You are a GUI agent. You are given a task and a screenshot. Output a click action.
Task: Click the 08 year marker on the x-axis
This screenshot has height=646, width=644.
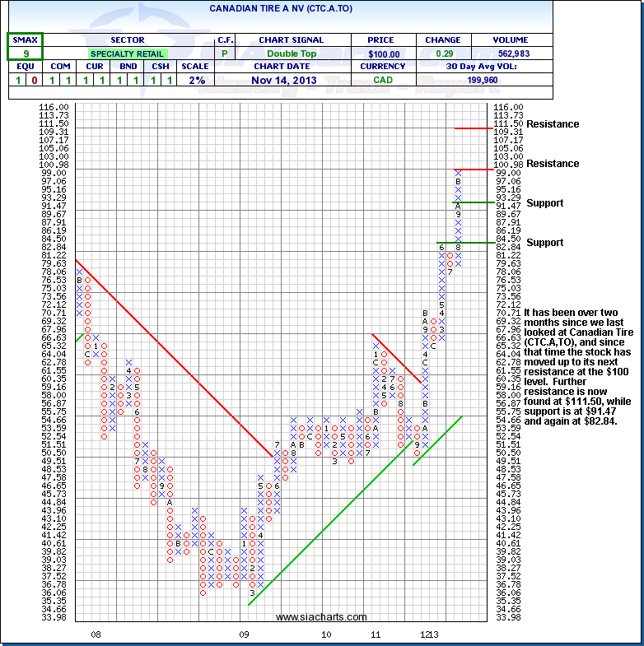(x=96, y=634)
